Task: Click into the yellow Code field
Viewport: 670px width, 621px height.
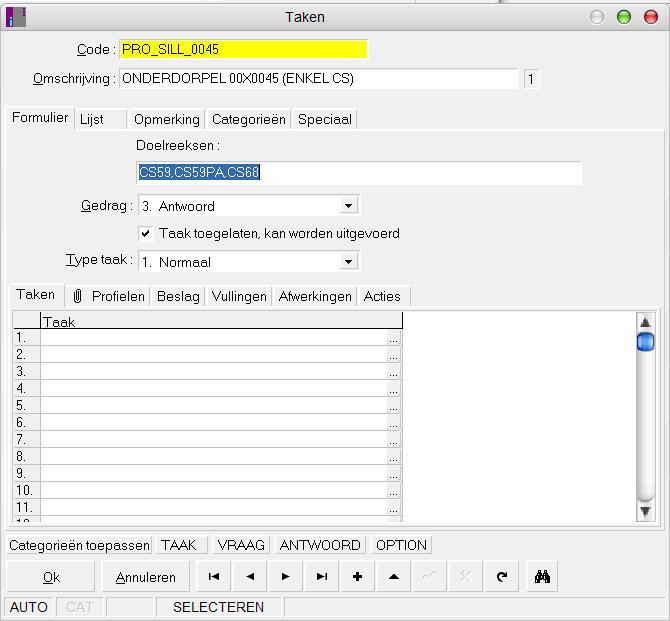Action: (243, 49)
